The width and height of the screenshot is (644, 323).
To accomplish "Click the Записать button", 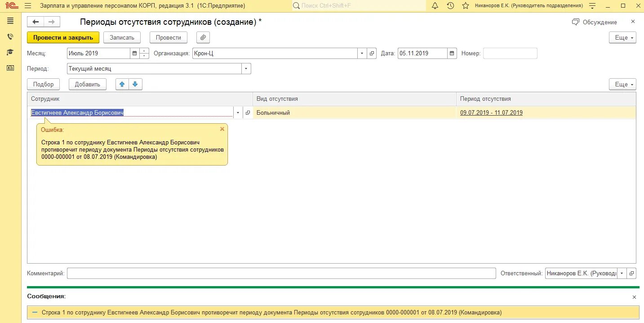I will click(x=122, y=37).
